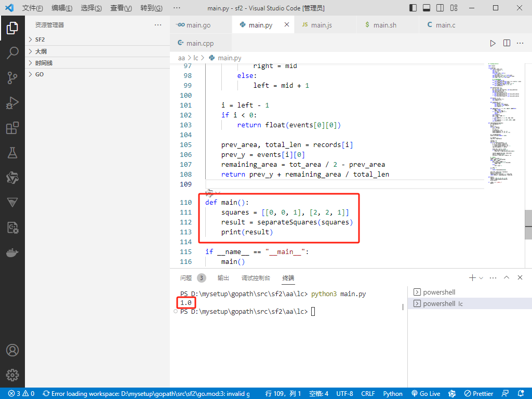This screenshot has width=532, height=399.
Task: Click the aa breadcrumb segment
Action: point(181,58)
